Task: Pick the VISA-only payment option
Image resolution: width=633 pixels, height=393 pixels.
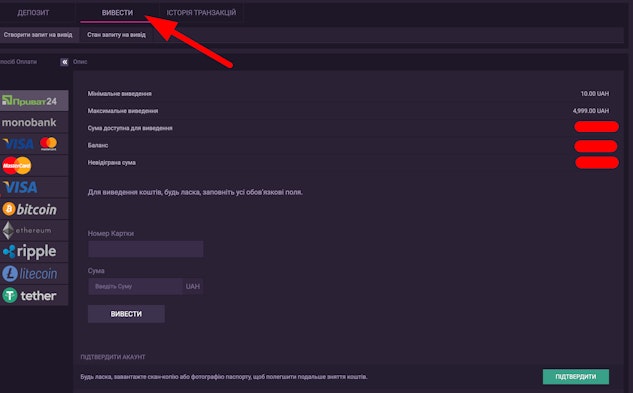Action: point(34,187)
